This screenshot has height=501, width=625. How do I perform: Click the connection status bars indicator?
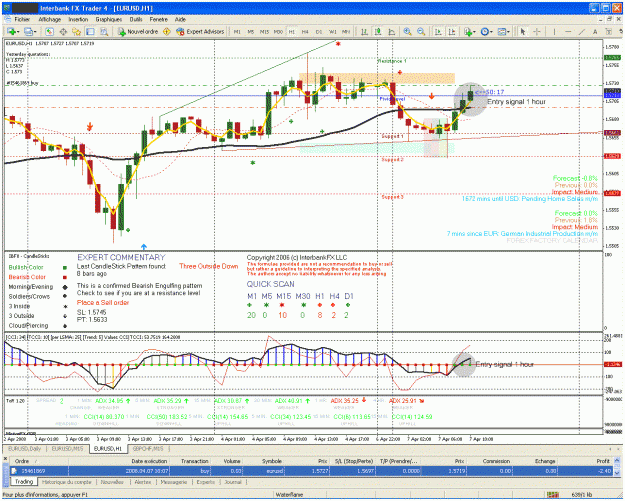pyautogui.click(x=553, y=495)
